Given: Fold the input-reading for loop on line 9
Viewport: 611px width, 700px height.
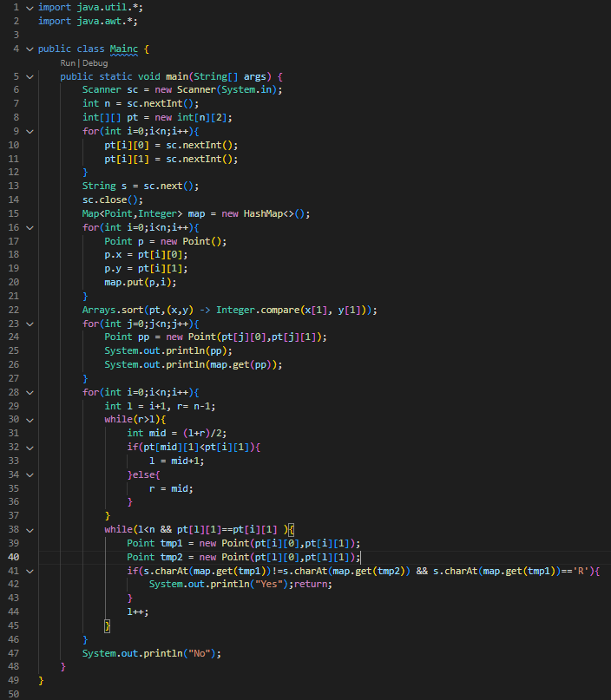Looking at the screenshot, I should tap(30, 132).
